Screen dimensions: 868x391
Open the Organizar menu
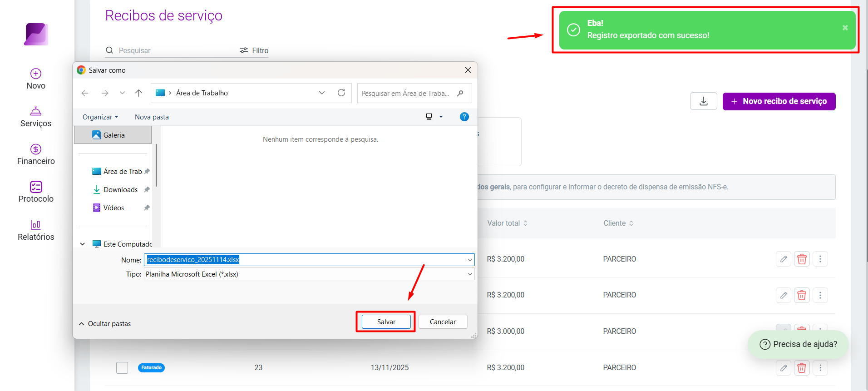(x=100, y=117)
